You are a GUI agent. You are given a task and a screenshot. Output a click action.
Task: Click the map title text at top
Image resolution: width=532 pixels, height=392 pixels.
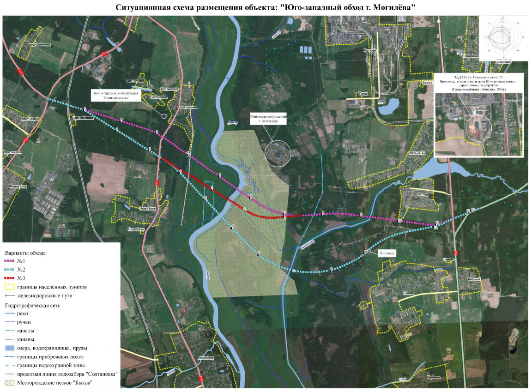point(266,8)
